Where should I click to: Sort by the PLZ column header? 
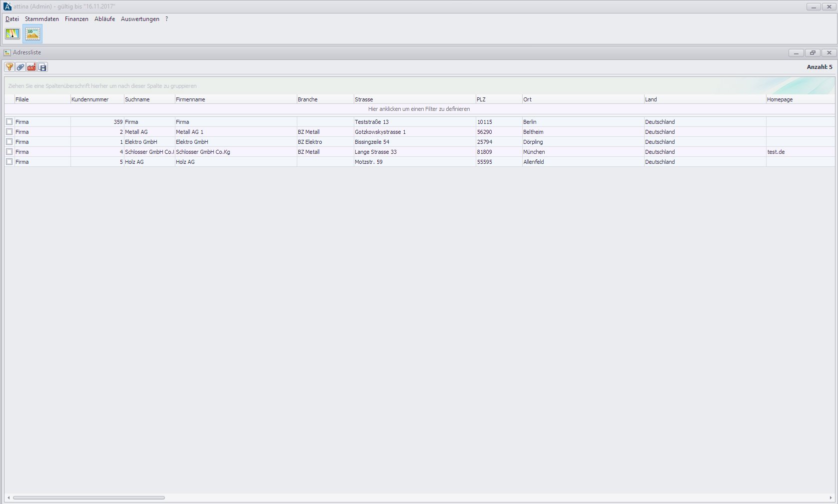[x=499, y=99]
